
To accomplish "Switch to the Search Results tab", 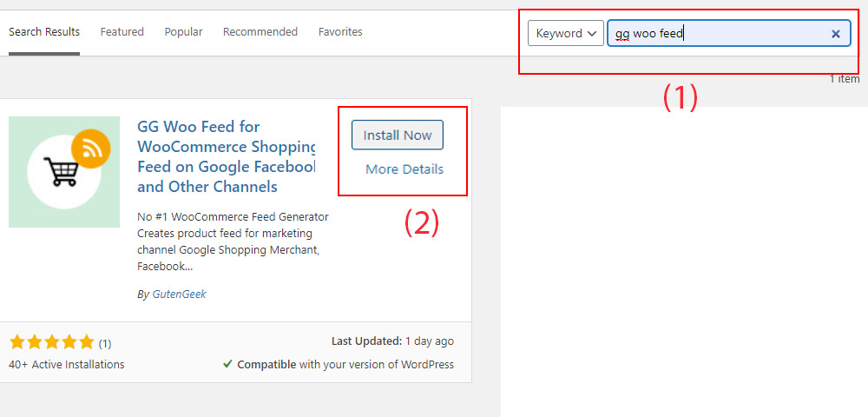I will pos(44,32).
